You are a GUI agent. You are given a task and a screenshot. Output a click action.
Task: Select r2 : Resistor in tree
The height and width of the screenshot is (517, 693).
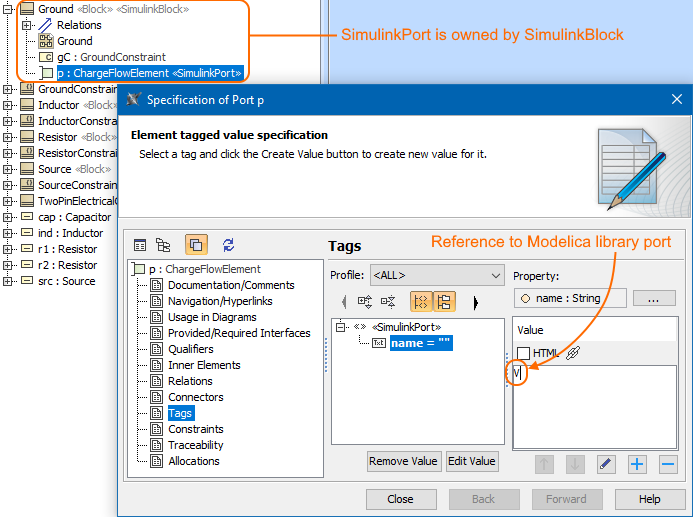click(67, 265)
